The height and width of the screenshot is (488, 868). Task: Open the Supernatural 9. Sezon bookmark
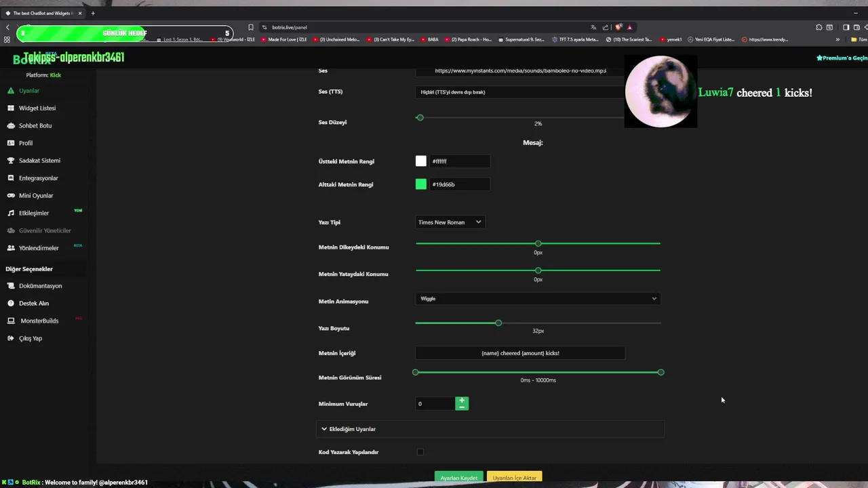pyautogui.click(x=521, y=39)
